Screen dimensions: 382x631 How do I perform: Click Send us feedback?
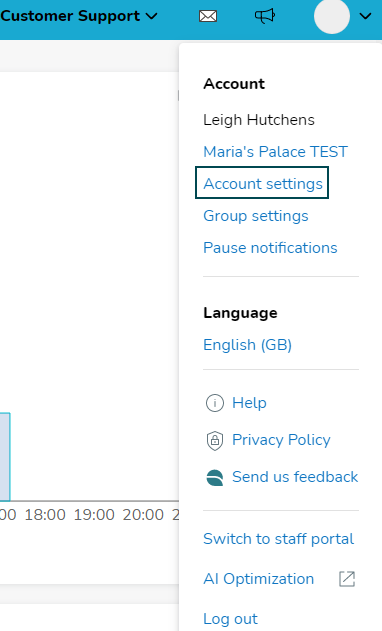coord(295,477)
